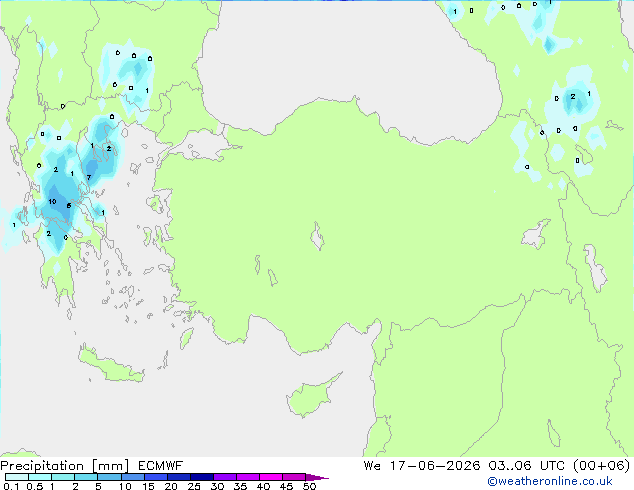Select the 30–35 mm purple swatch
Image resolution: width=634 pixels, height=490 pixels.
tap(225, 477)
